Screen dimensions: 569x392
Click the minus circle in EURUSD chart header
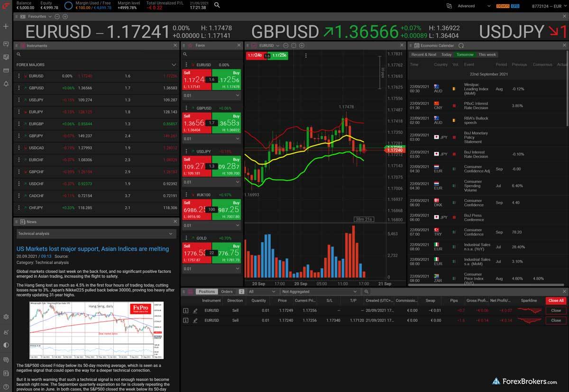click(x=285, y=46)
